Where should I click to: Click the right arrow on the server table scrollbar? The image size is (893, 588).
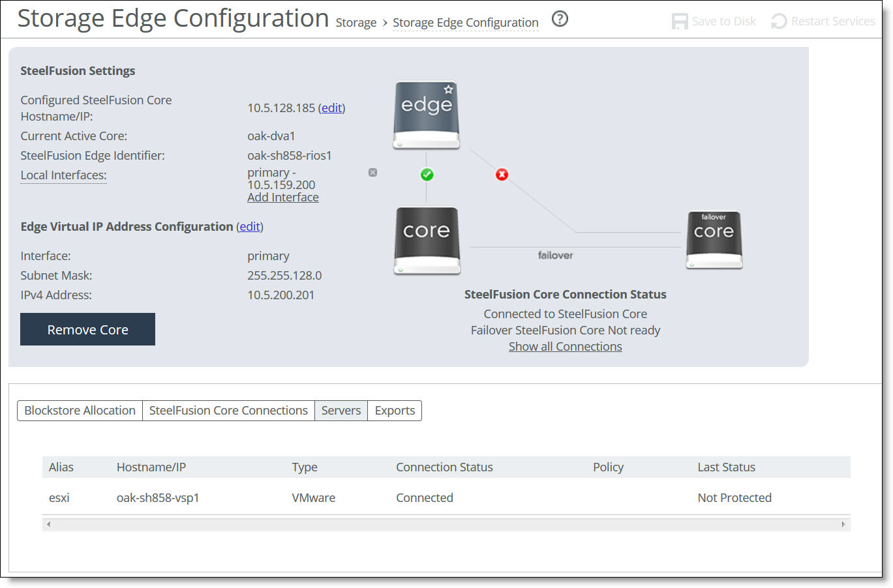(x=843, y=523)
